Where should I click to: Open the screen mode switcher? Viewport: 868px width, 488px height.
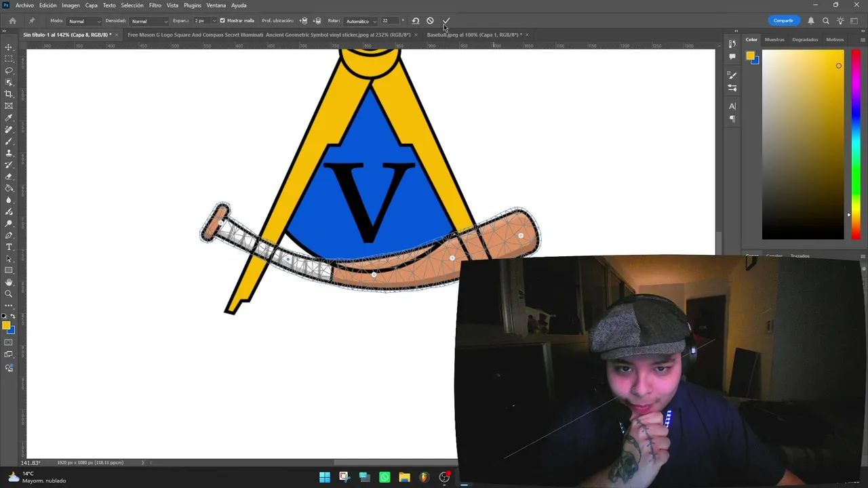pos(9,354)
